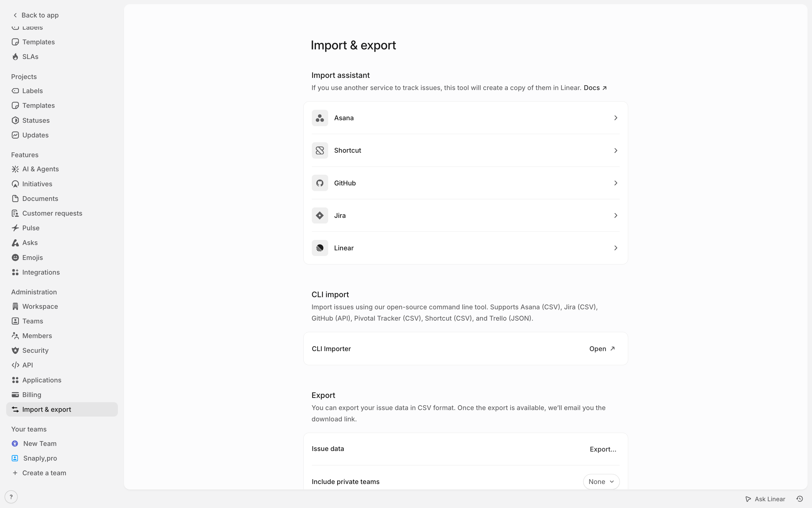Click the Workspace building icon

[x=15, y=306]
